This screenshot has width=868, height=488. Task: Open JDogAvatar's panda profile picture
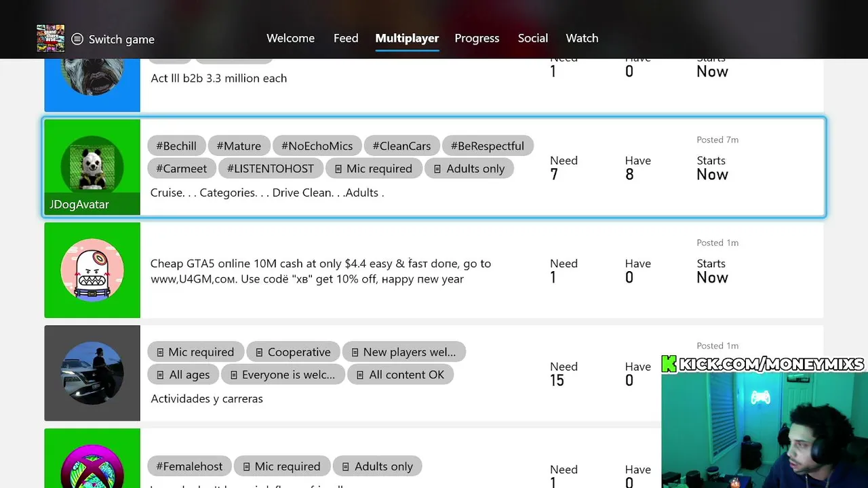[x=92, y=167]
